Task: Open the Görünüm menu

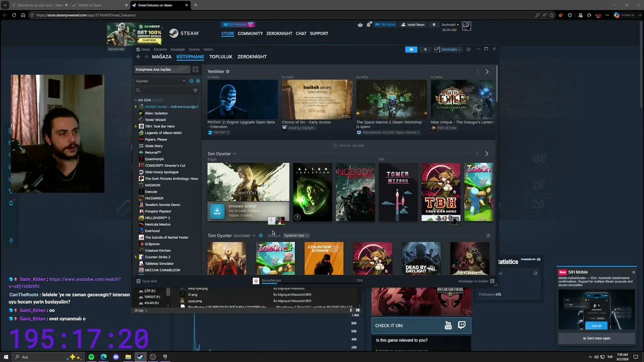Action: click(x=160, y=49)
